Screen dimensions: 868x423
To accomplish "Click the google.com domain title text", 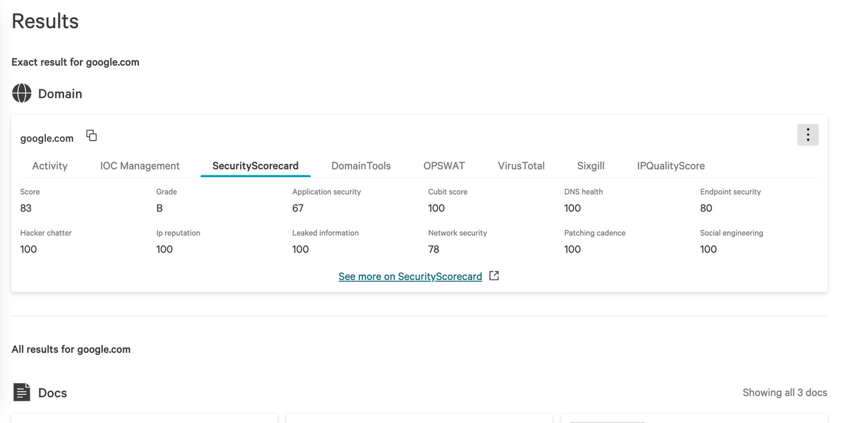I will [47, 138].
